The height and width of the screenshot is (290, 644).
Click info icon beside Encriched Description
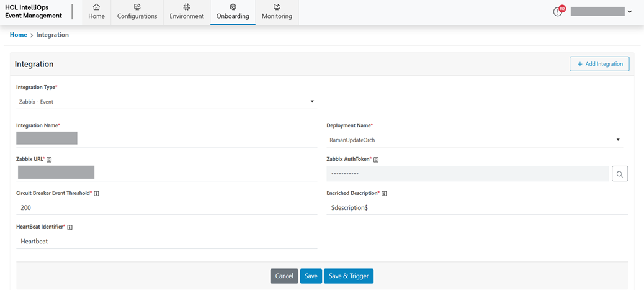[x=384, y=193]
